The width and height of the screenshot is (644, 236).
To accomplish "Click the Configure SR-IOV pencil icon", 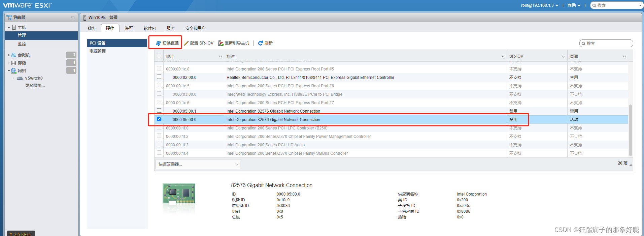I will (186, 43).
